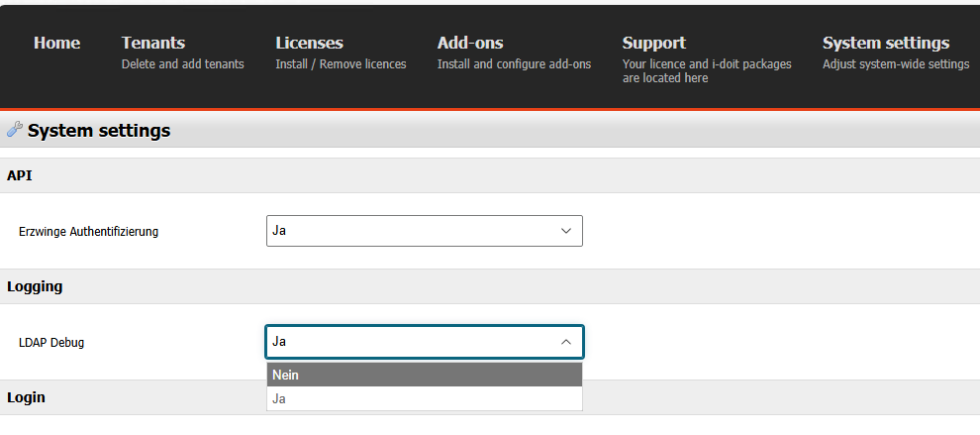Viewport: 980px width, 435px height.
Task: Collapse LDAP Debug list via up chevron
Action: coord(566,342)
